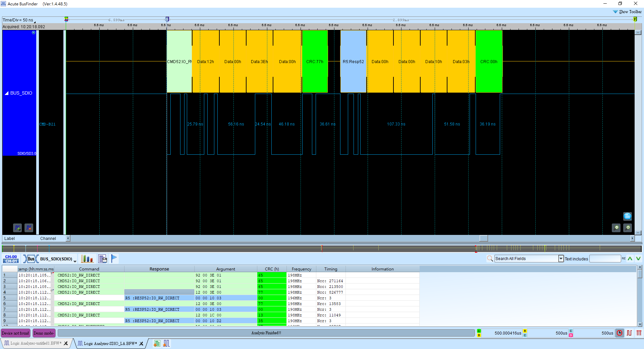Viewport: 644px width, 349px height.
Task: Close the Logic Analyzer-SDIO_LA.BFW tab
Action: (141, 343)
